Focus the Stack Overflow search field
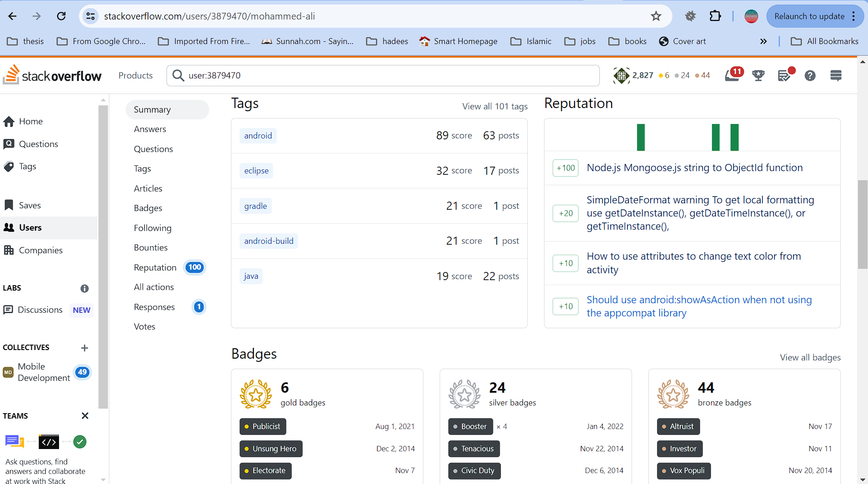The width and height of the screenshot is (868, 484). [383, 75]
